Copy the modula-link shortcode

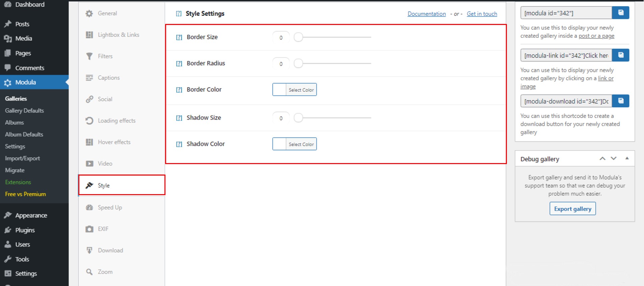pyautogui.click(x=620, y=55)
